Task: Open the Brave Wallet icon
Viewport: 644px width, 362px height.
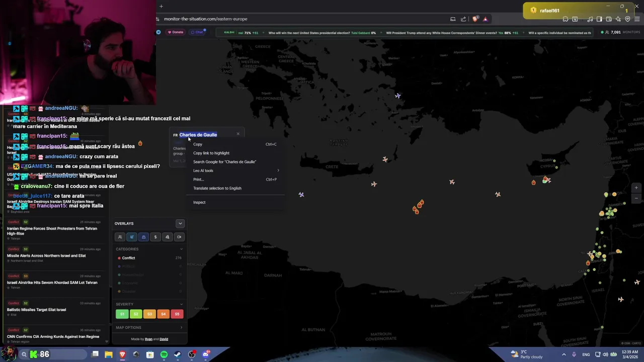Action: click(609, 19)
